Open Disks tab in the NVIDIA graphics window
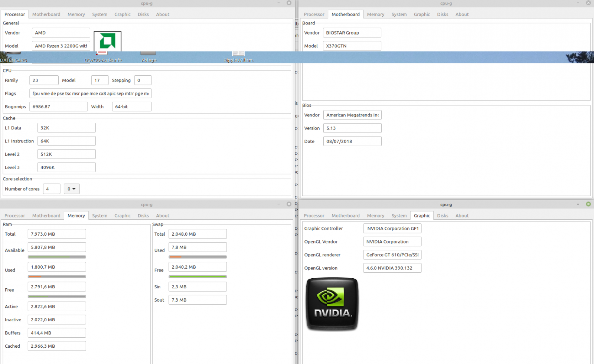 click(x=442, y=216)
